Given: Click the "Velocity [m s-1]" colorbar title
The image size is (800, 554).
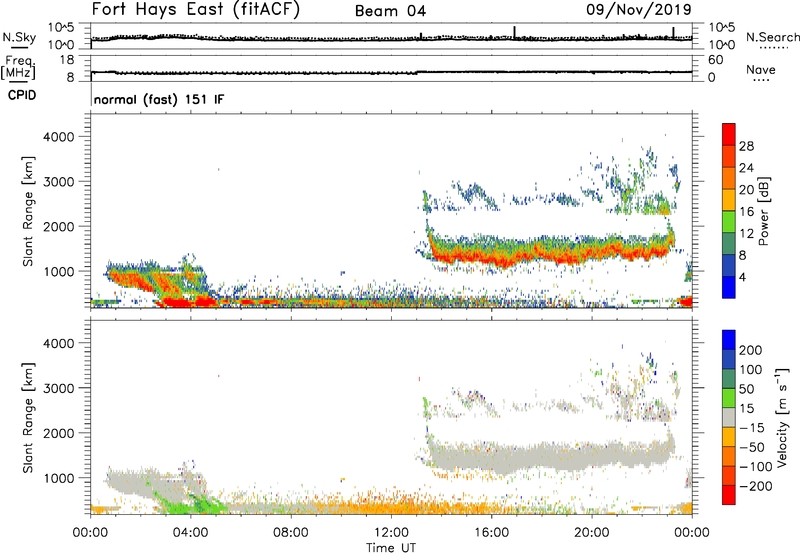Looking at the screenshot, I should coord(782,417).
